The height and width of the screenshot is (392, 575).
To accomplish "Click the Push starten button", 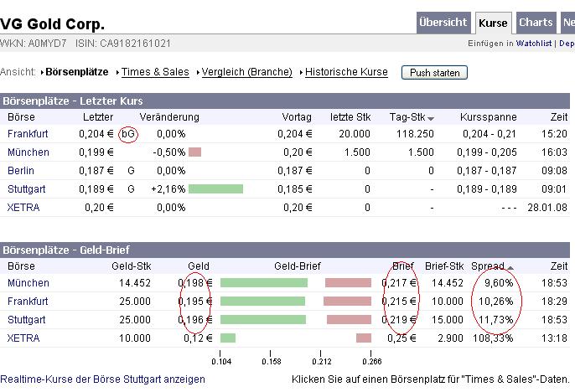I will [x=434, y=73].
